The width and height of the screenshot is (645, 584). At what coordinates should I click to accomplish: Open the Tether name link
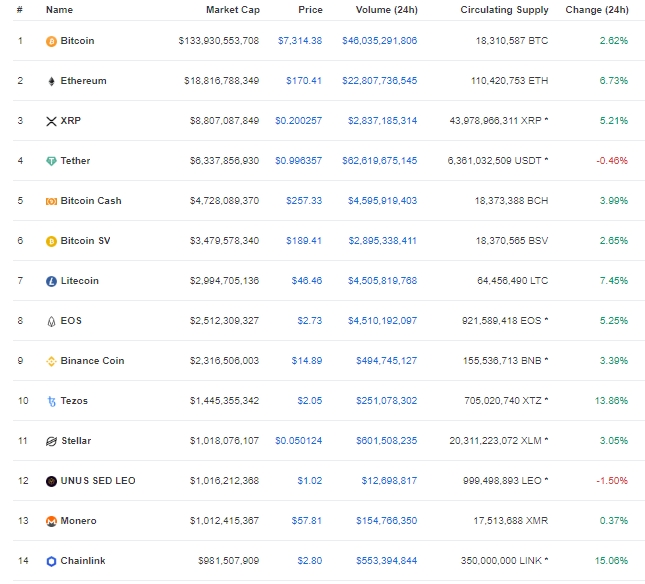tap(75, 160)
